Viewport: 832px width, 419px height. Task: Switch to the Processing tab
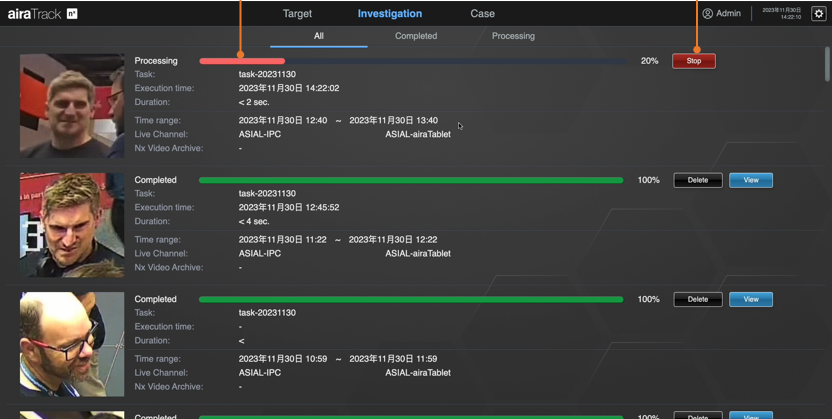[513, 36]
